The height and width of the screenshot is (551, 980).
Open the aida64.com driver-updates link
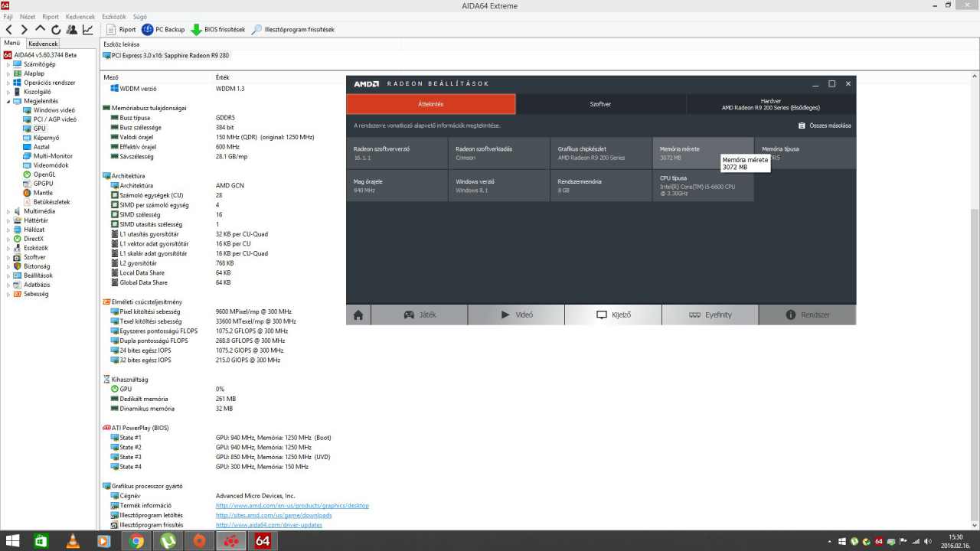click(x=269, y=525)
